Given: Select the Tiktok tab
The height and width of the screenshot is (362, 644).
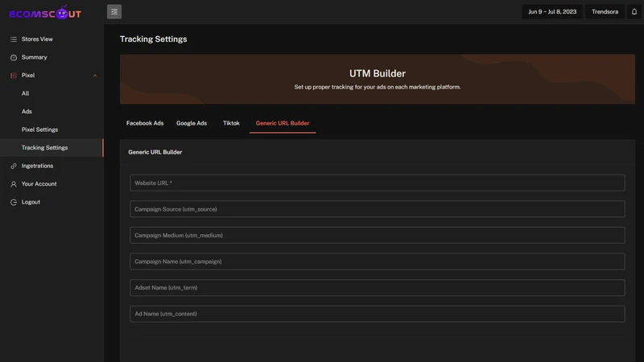Looking at the screenshot, I should pyautogui.click(x=231, y=123).
